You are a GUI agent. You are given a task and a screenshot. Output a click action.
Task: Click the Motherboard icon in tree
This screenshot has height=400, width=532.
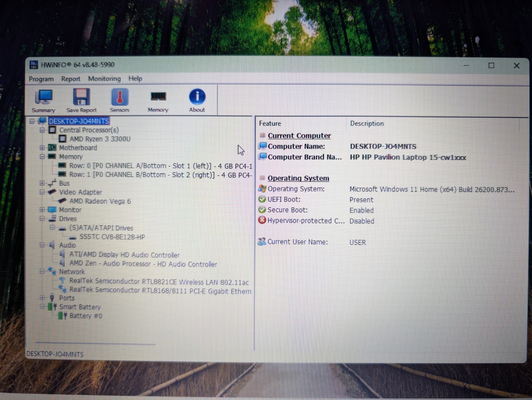(52, 148)
